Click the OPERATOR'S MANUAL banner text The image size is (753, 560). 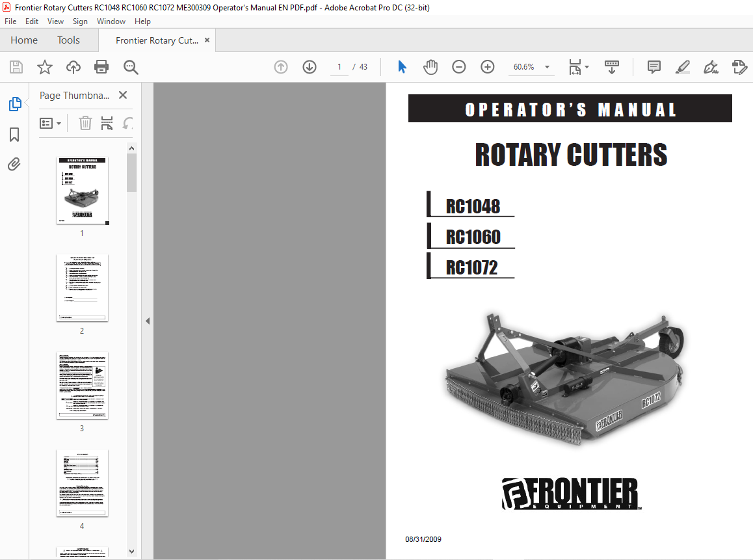point(570,109)
